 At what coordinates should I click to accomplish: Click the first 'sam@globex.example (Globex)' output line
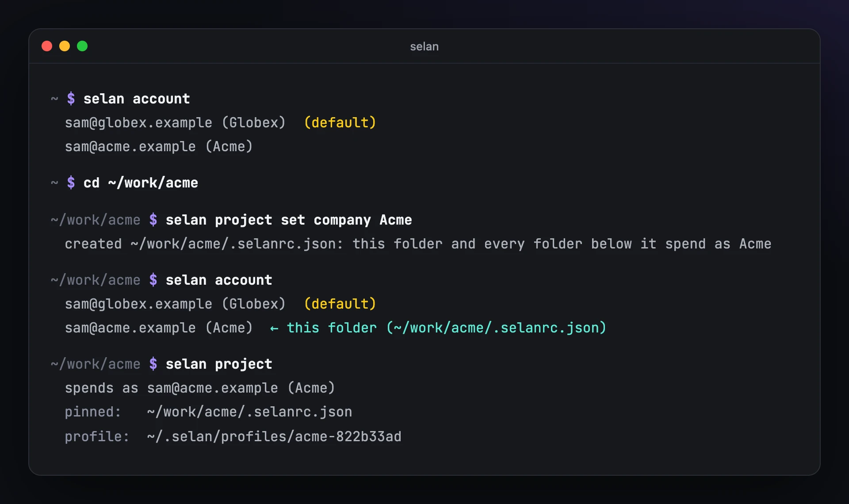click(x=176, y=122)
